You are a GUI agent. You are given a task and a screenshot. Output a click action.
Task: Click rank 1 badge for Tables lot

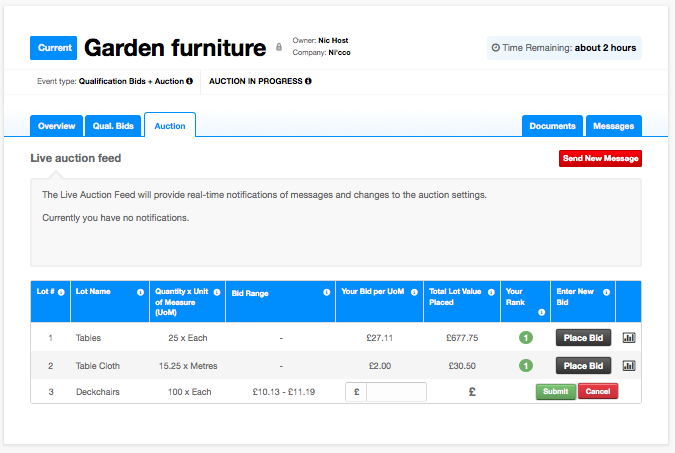point(526,338)
